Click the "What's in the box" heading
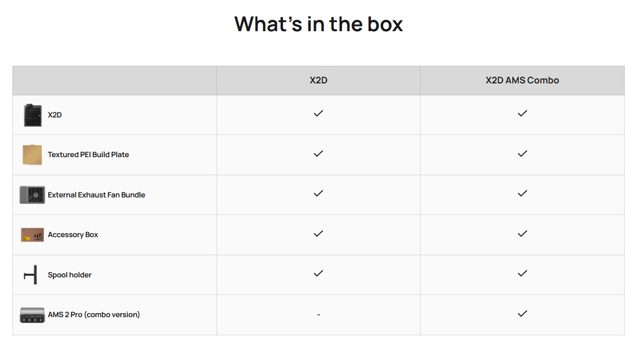The width and height of the screenshot is (644, 358). 319,24
